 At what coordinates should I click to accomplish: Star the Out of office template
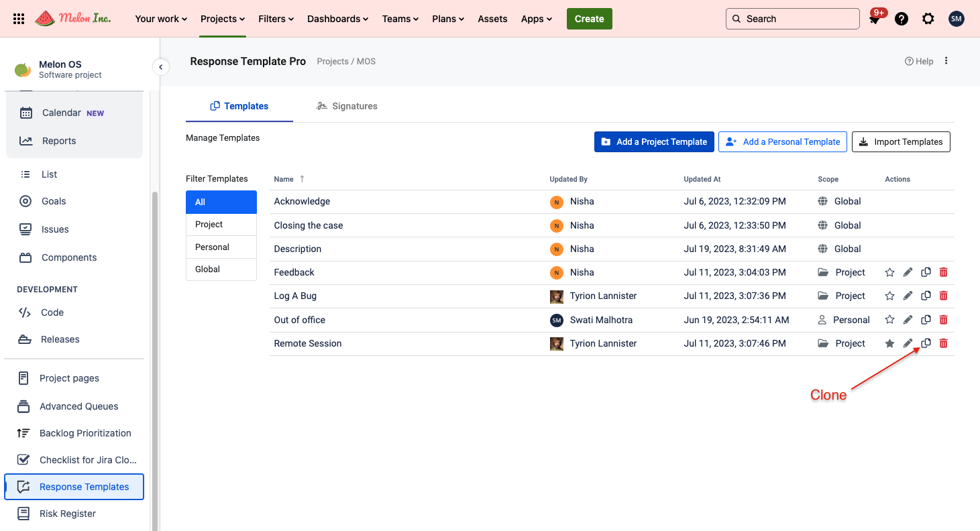(889, 320)
